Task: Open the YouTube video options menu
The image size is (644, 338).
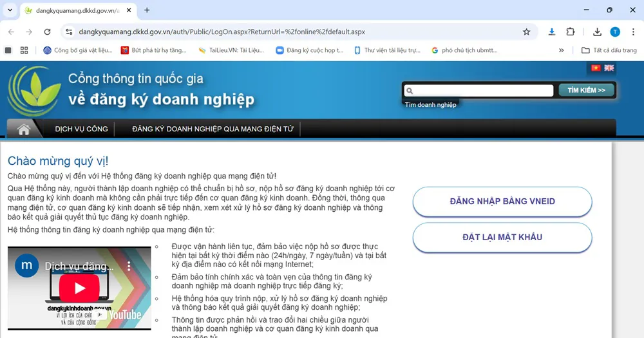Action: [129, 266]
